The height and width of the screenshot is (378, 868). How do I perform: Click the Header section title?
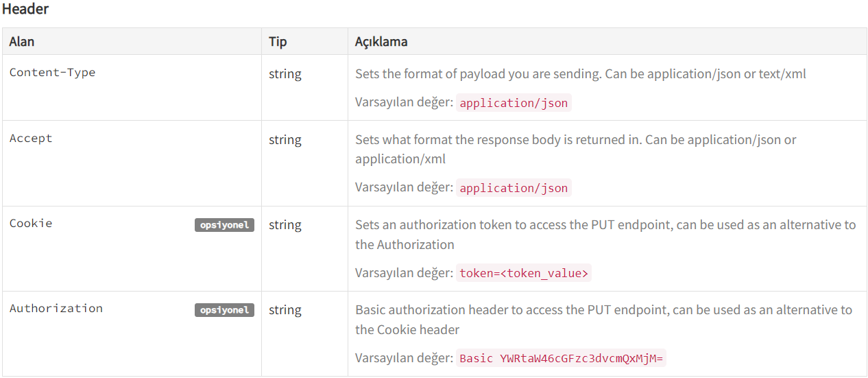25,10
